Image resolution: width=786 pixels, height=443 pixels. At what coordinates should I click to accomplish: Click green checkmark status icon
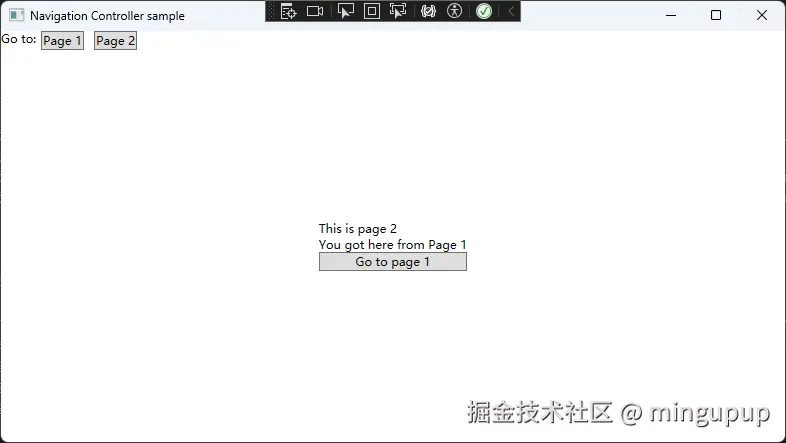point(484,11)
